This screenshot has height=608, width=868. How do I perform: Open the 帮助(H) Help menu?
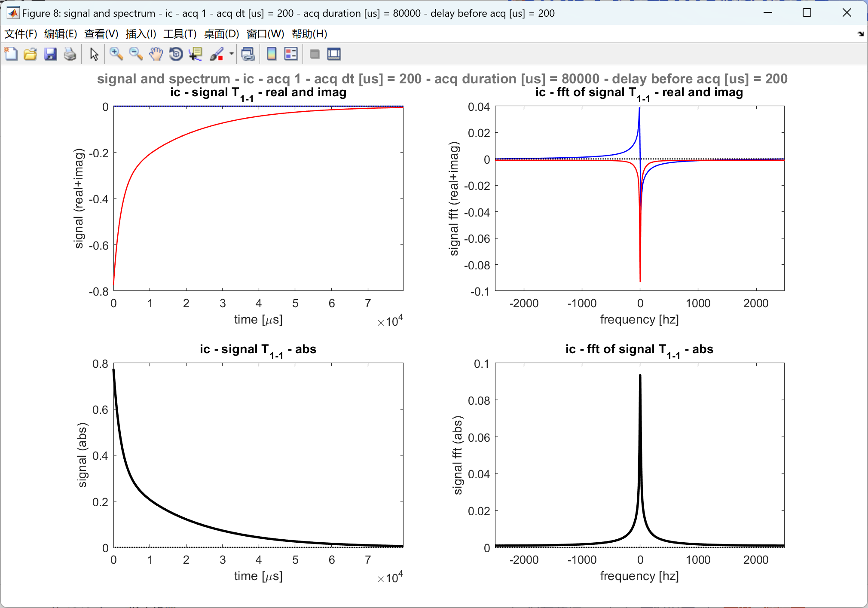coord(309,34)
